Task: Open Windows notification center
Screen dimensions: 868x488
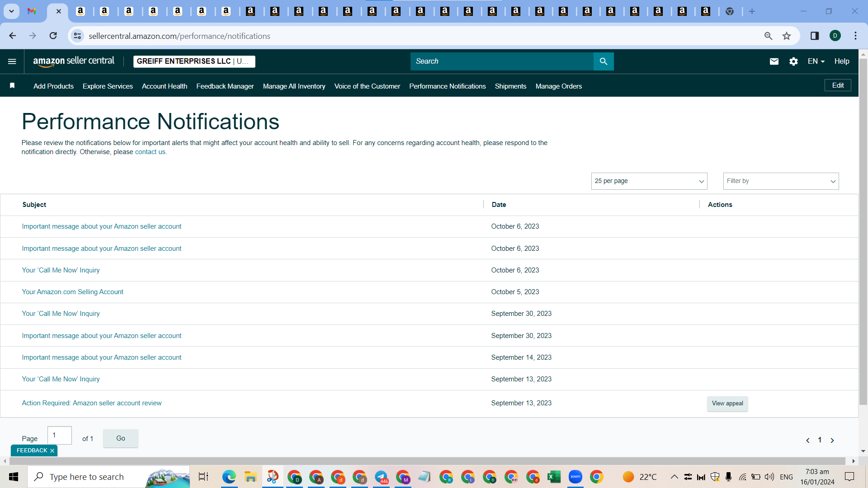Action: coord(849,477)
